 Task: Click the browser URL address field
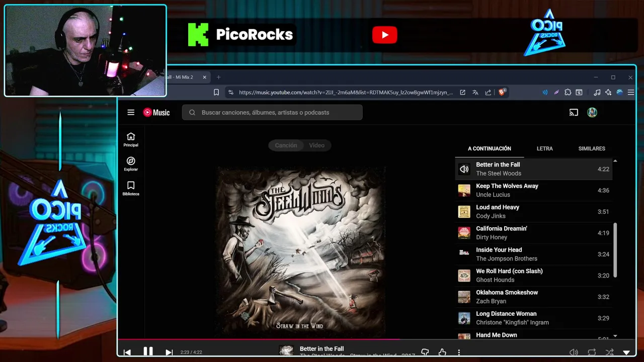coord(346,93)
